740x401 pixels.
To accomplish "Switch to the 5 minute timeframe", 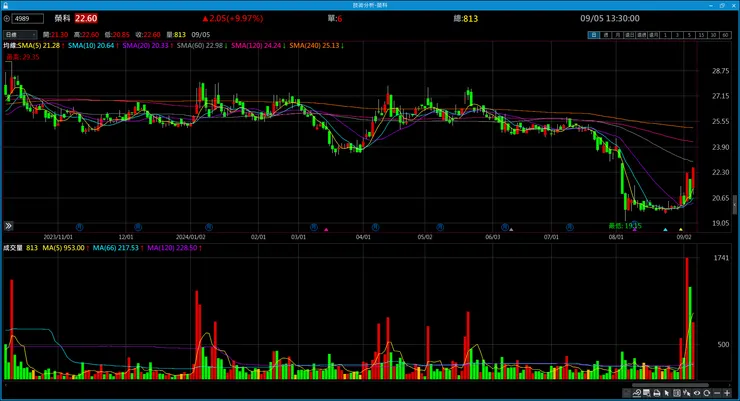I will click(690, 35).
